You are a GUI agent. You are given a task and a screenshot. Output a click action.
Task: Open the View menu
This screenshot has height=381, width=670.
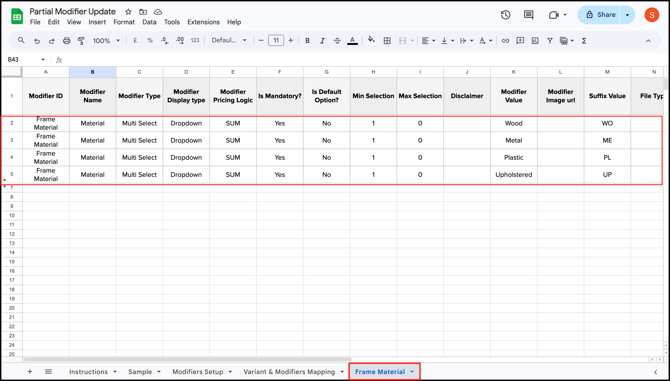(74, 22)
